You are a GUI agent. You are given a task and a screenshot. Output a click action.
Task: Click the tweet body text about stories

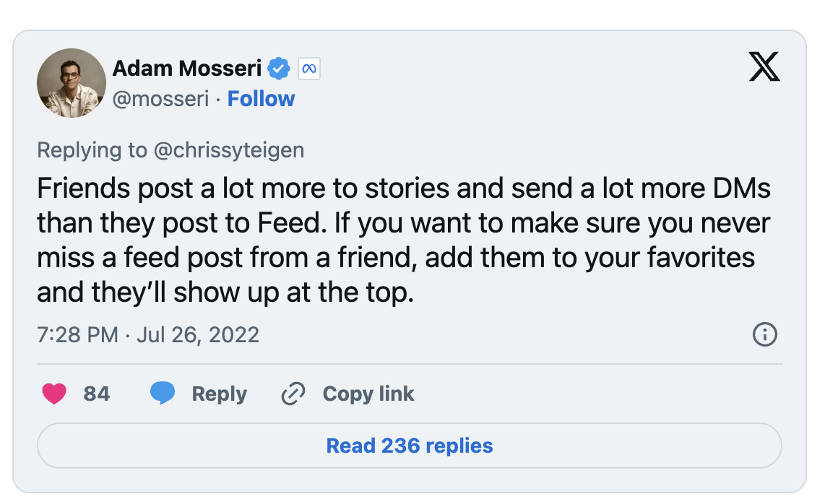[x=403, y=241]
